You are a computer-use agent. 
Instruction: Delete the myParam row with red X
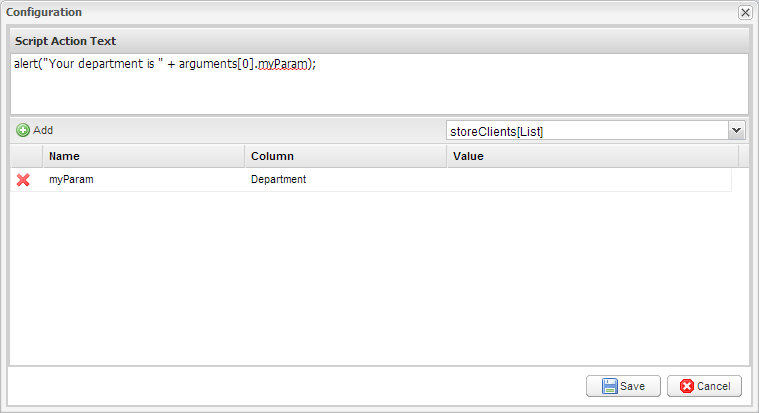[23, 180]
